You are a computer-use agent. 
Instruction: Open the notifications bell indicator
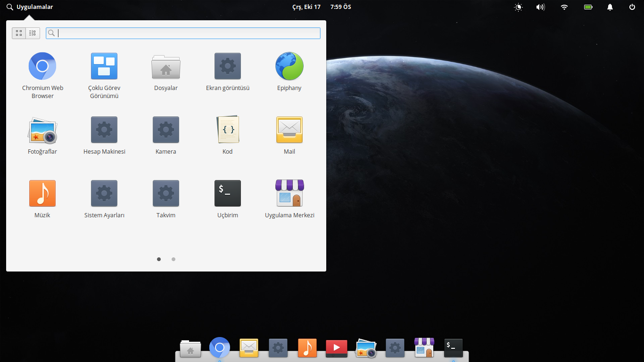coord(610,7)
